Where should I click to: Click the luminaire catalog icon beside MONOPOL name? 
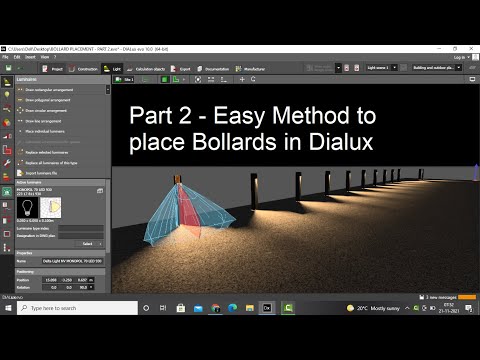(100, 191)
